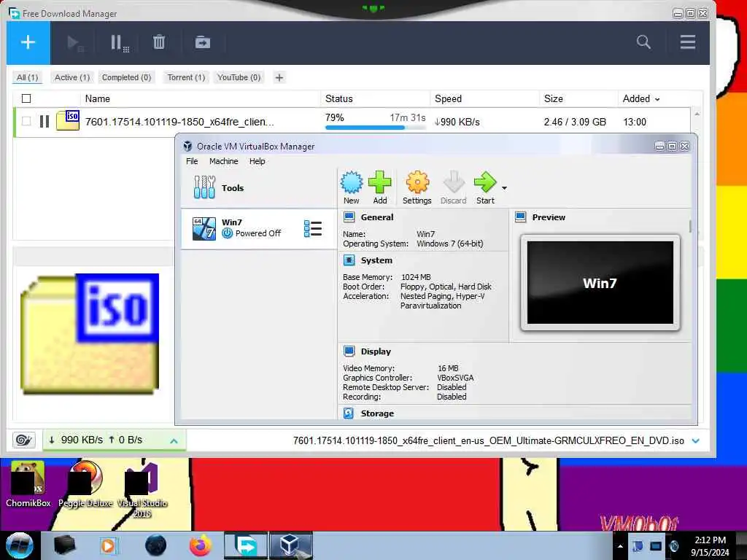Screen dimensions: 747x560
Task: Click the download list scrollbar up arrow
Action: click(697, 114)
